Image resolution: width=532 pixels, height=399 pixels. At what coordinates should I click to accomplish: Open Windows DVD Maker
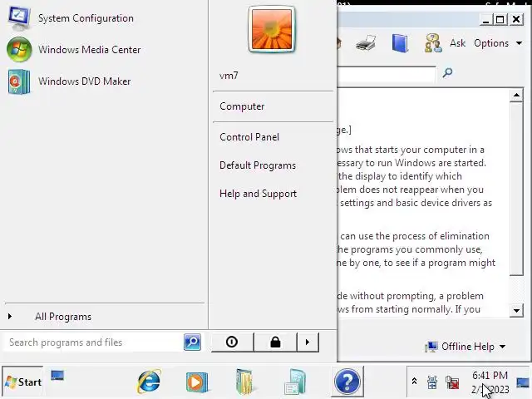click(x=69, y=81)
